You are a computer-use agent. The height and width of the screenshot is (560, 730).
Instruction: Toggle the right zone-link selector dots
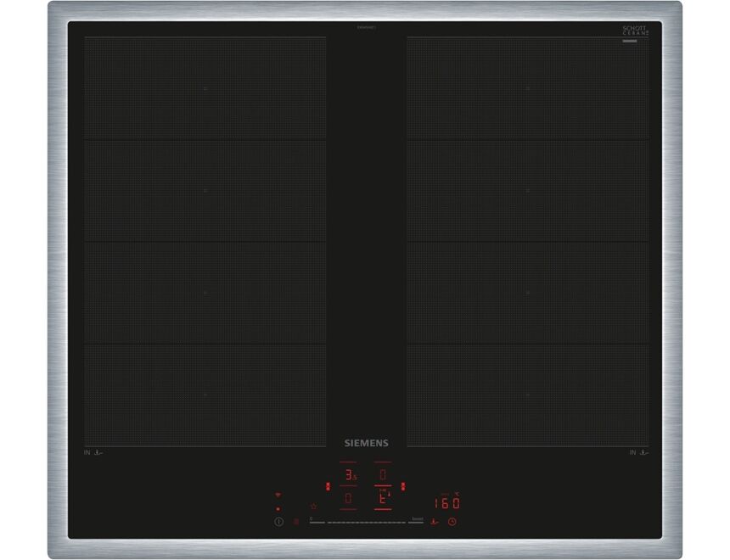402,486
